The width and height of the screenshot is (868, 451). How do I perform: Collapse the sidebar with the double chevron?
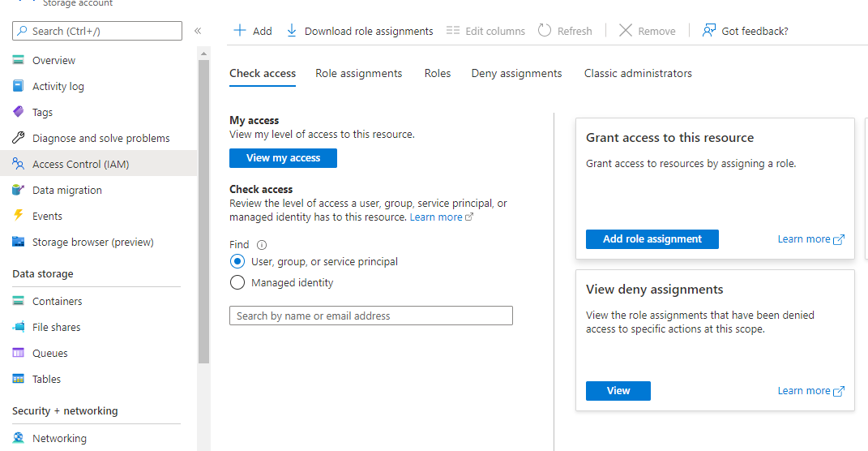[198, 31]
